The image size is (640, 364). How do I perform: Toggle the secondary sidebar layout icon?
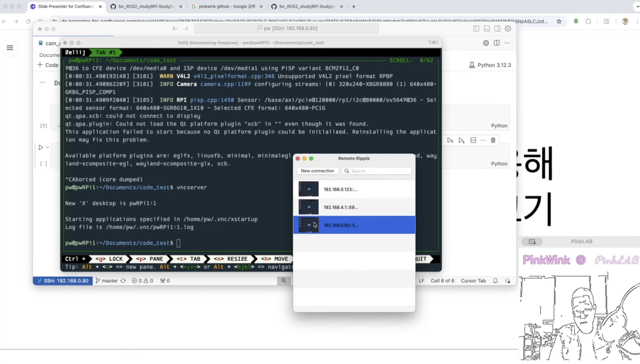497,28
